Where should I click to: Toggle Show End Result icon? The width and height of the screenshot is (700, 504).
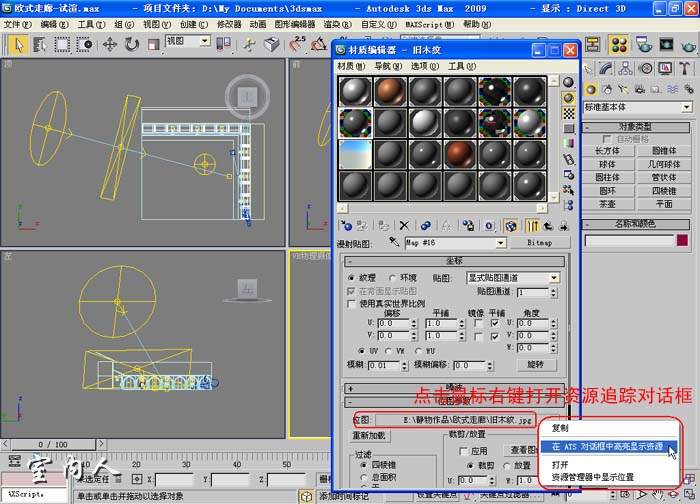[x=532, y=225]
